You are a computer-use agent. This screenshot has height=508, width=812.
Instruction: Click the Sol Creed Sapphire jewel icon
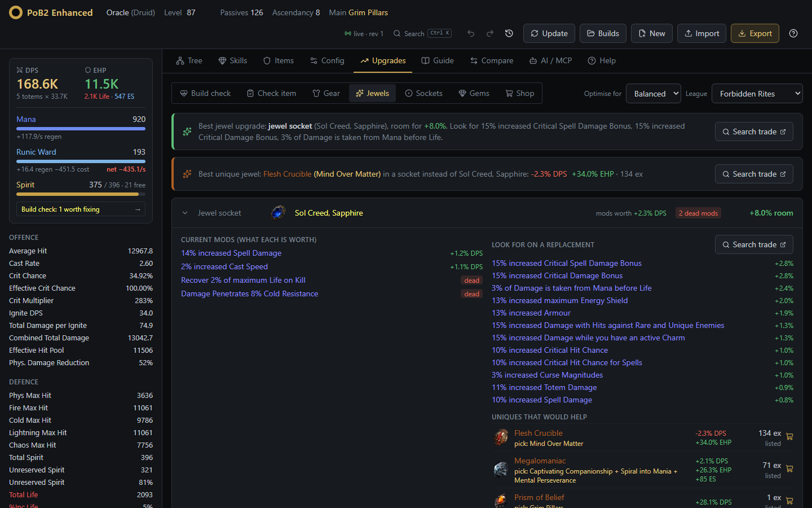pyautogui.click(x=278, y=213)
